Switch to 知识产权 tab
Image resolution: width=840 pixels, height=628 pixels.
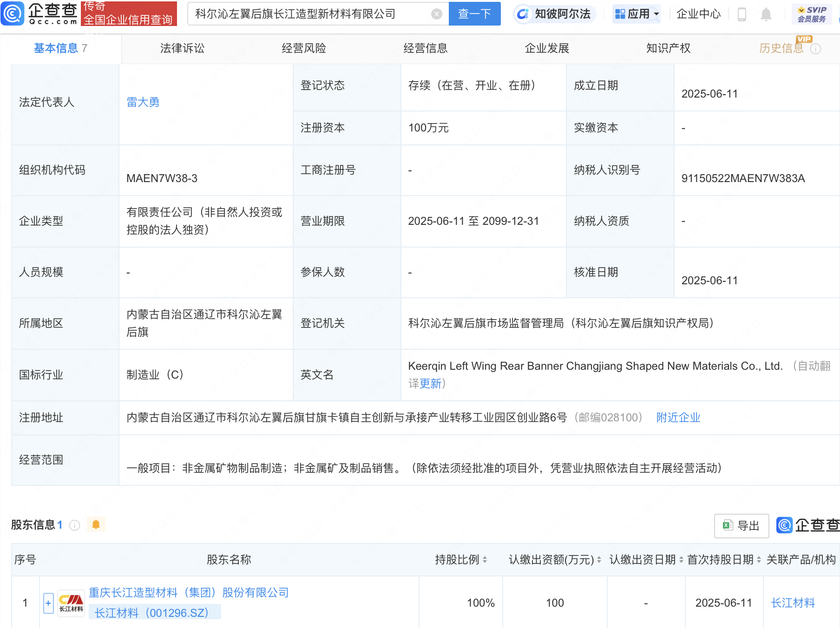point(668,48)
